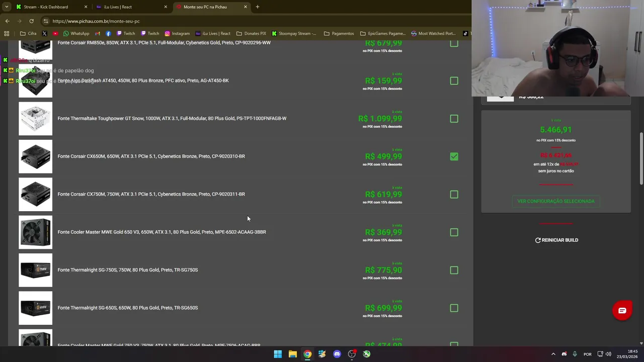Viewport: 644px width, 362px height.
Task: Open the Corsair CX650M product thumbnail
Action: (35, 156)
